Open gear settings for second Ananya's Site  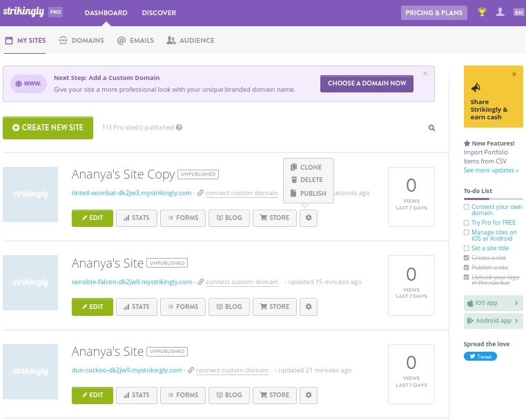point(309,306)
